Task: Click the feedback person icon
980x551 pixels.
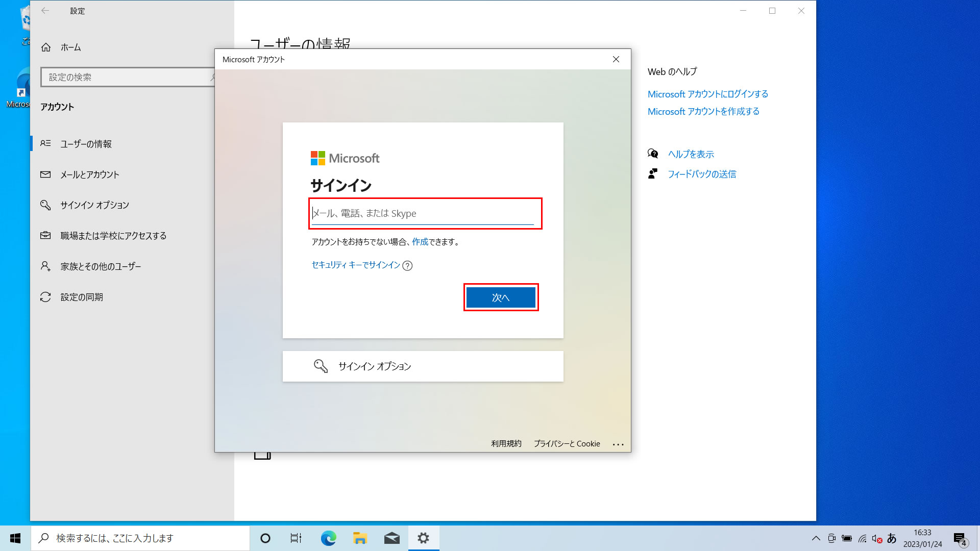Action: pyautogui.click(x=653, y=173)
